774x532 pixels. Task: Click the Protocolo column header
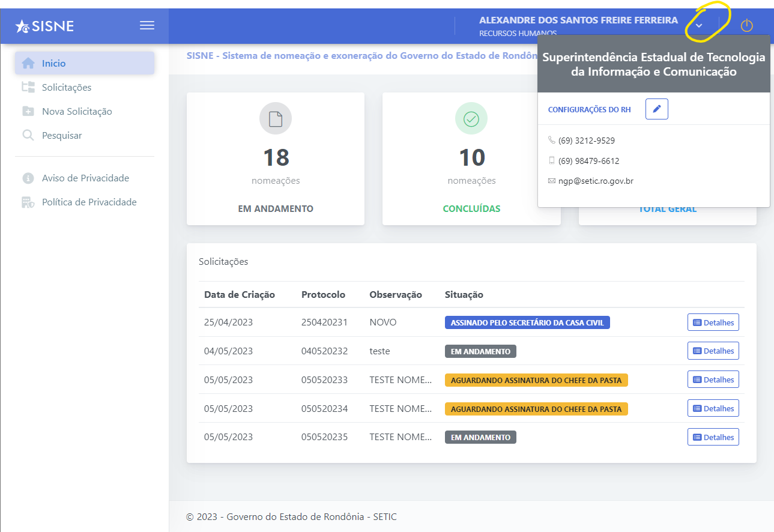(323, 294)
